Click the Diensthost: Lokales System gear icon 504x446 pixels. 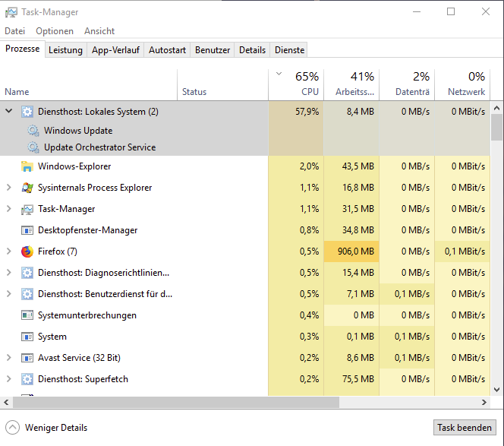click(x=27, y=112)
